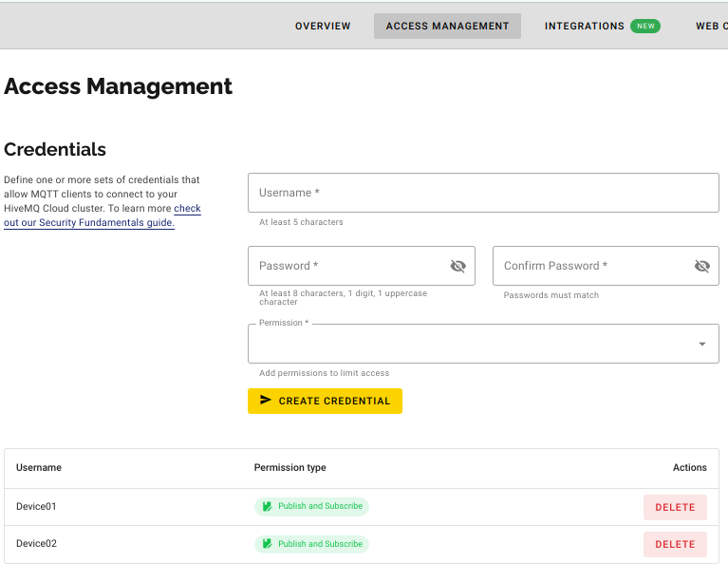Switch to the Integrations tab
The height and width of the screenshot is (580, 728).
point(584,27)
